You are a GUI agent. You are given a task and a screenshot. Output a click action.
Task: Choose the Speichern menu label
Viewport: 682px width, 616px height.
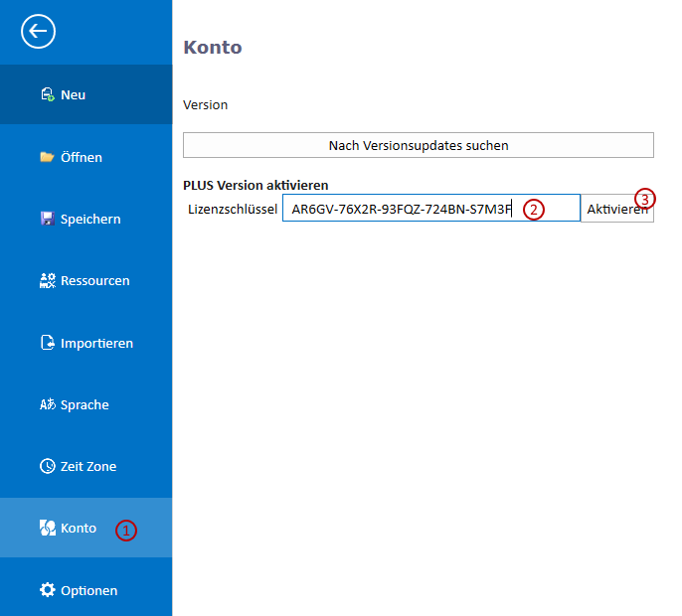[x=90, y=219]
